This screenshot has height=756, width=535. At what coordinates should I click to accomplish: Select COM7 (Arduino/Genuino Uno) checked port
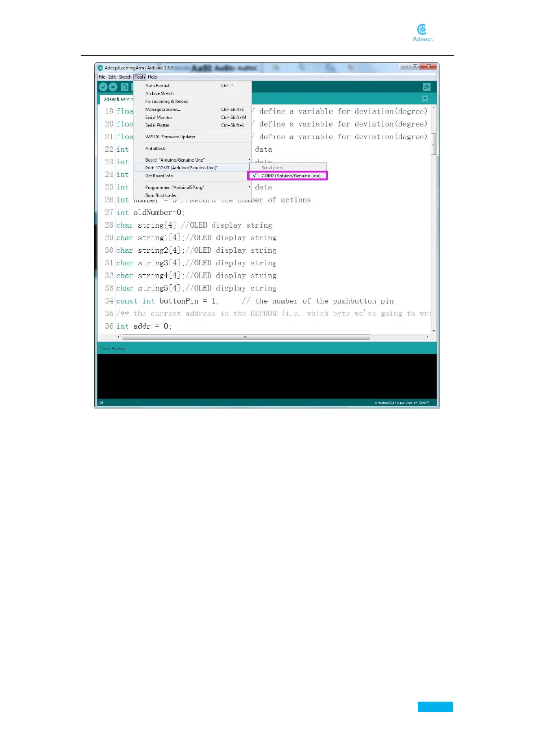pyautogui.click(x=288, y=176)
